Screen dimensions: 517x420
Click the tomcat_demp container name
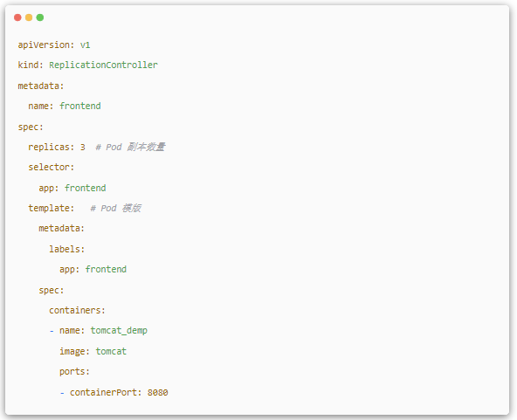119,331
